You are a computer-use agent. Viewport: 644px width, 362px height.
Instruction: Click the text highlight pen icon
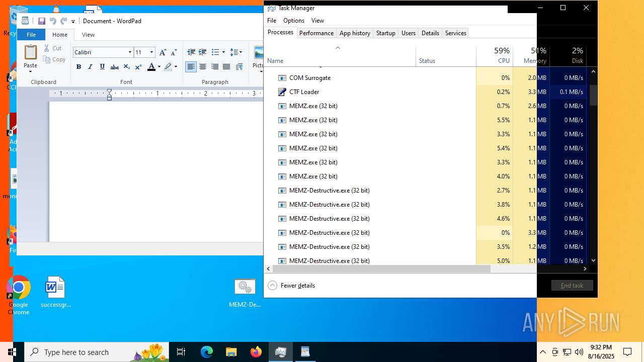tap(168, 67)
